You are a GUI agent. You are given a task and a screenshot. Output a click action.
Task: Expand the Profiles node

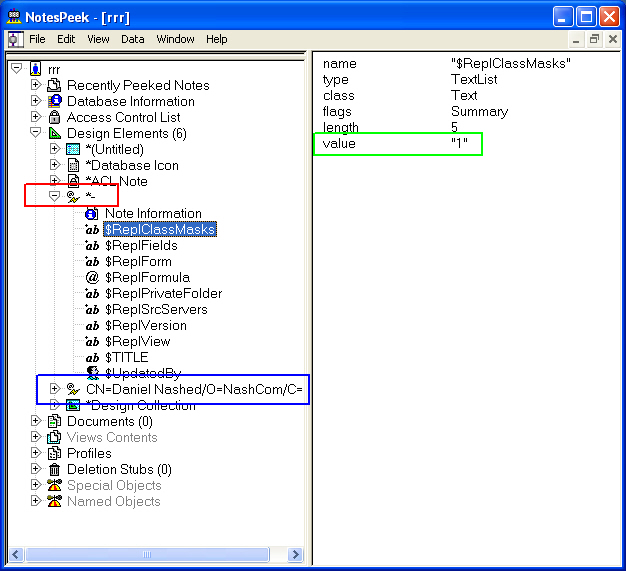[36, 452]
